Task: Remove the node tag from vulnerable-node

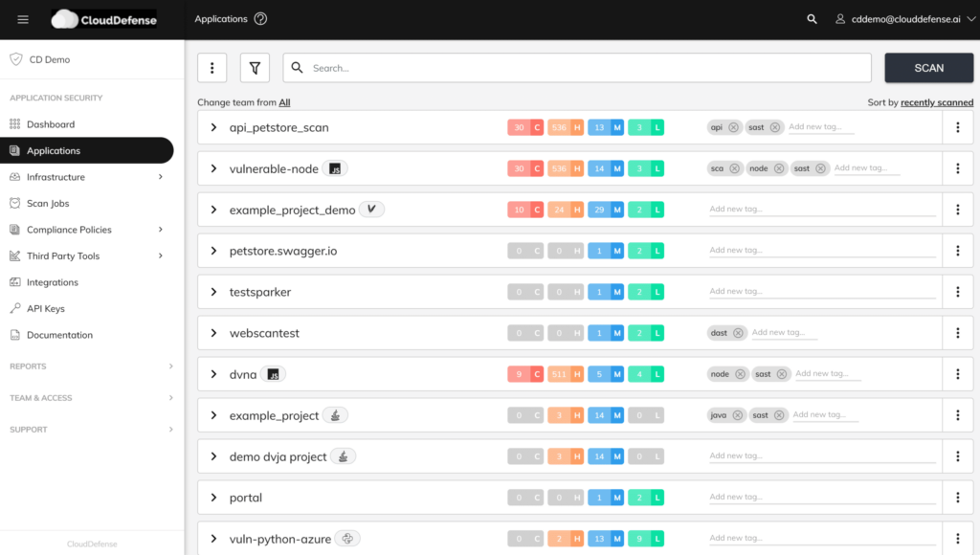Action: [779, 168]
